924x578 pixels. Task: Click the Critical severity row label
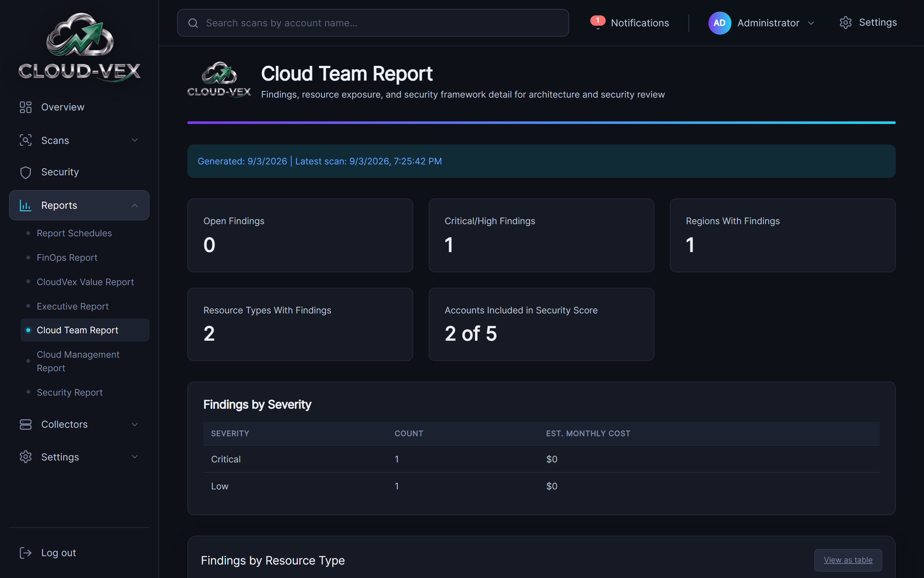point(226,459)
